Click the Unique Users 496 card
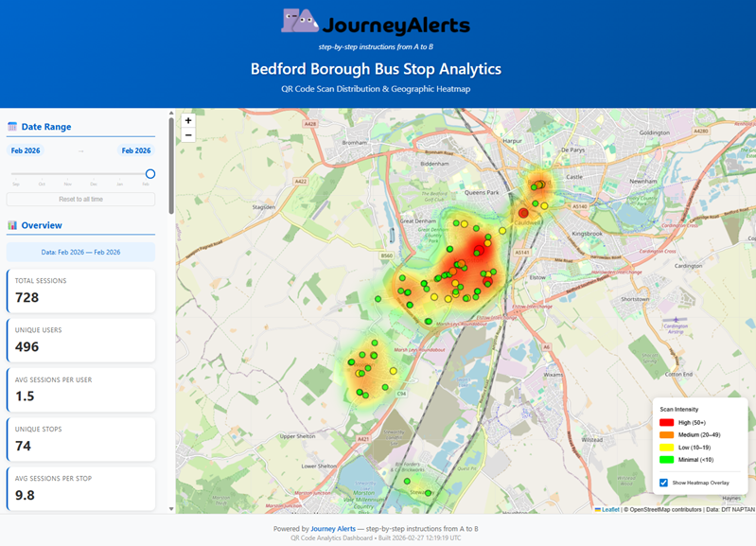 coord(81,340)
